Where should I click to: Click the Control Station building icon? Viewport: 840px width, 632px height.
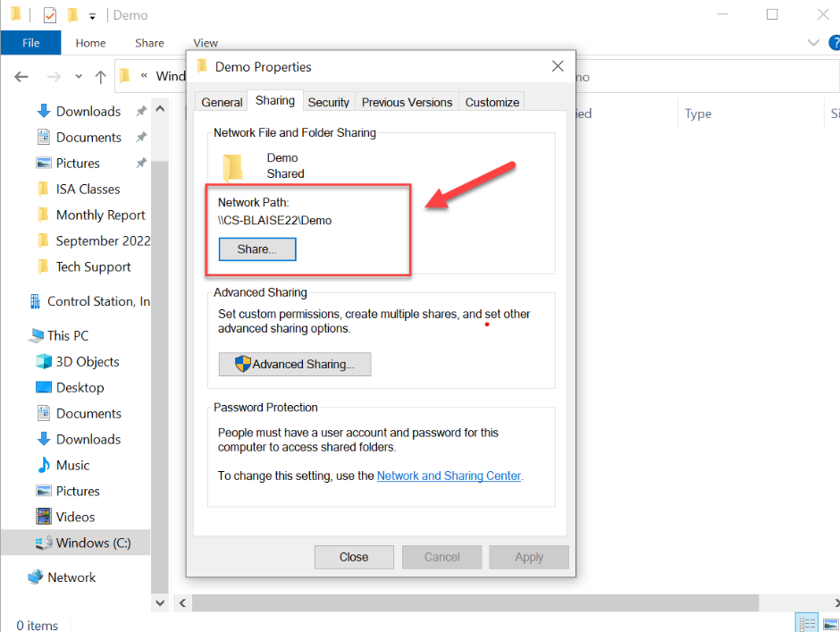coord(36,301)
